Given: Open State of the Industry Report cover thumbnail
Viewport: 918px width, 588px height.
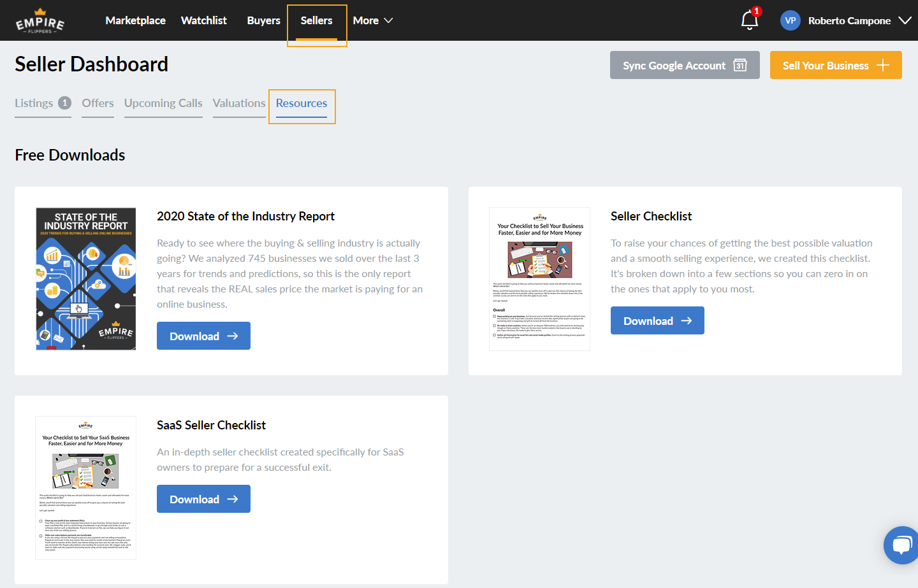Looking at the screenshot, I should (x=86, y=279).
